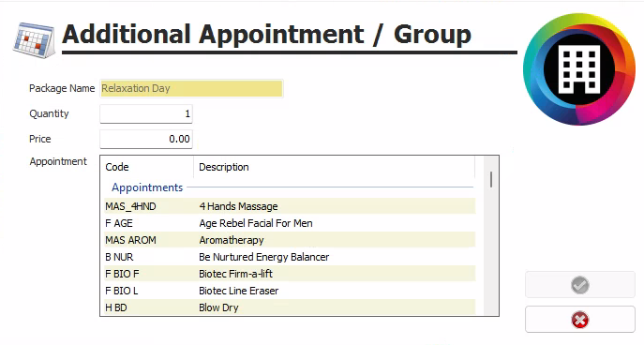This screenshot has width=644, height=345.
Task: Click into the Quantity field
Action: pyautogui.click(x=146, y=113)
